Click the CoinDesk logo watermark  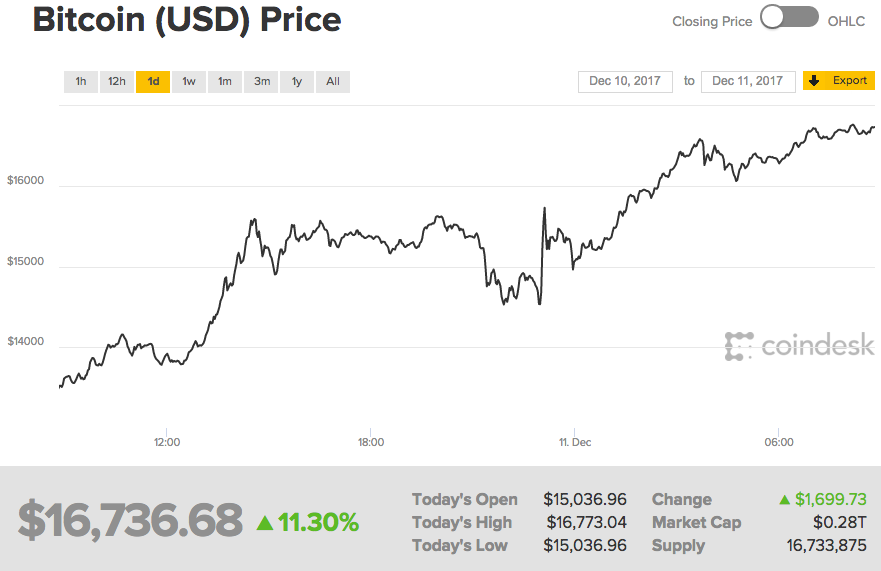(x=799, y=346)
